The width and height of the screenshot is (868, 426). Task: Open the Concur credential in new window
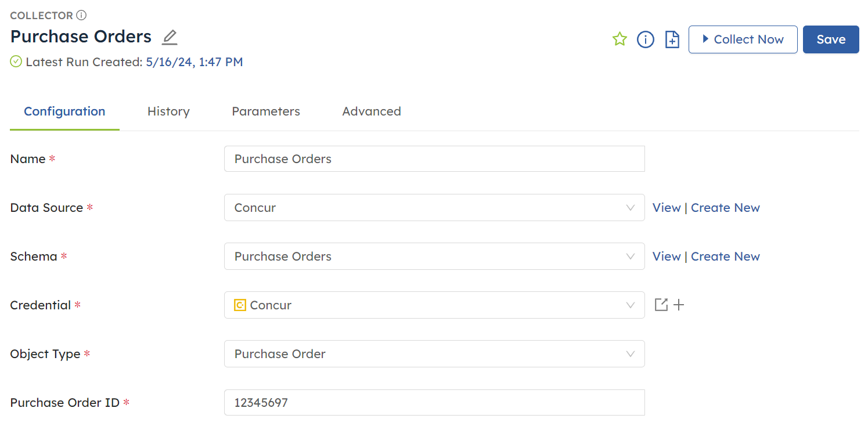pyautogui.click(x=661, y=305)
